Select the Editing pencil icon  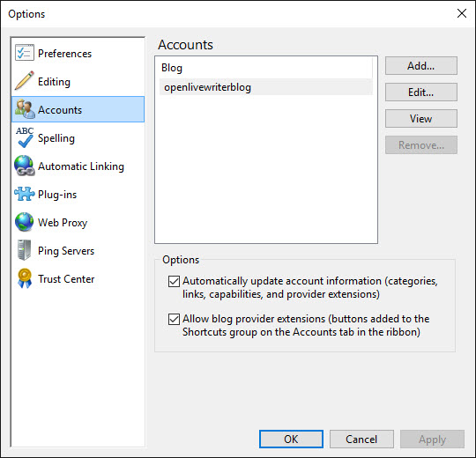click(25, 81)
